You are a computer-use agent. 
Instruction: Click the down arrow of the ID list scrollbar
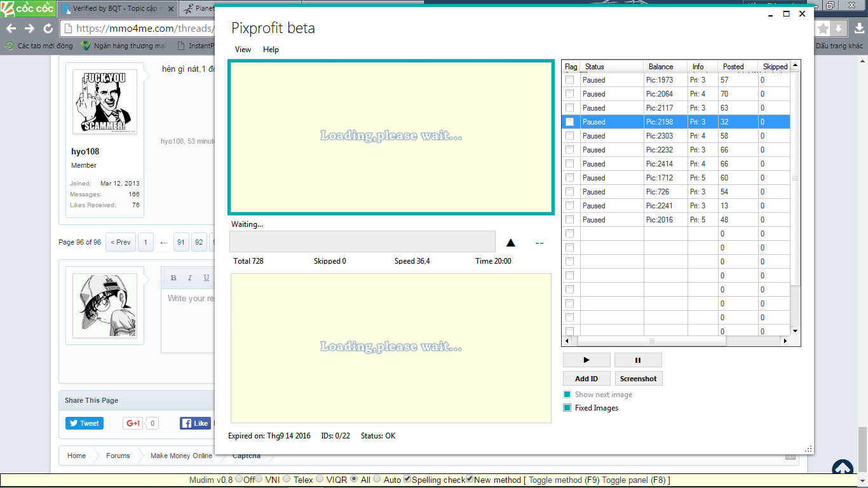(x=796, y=331)
